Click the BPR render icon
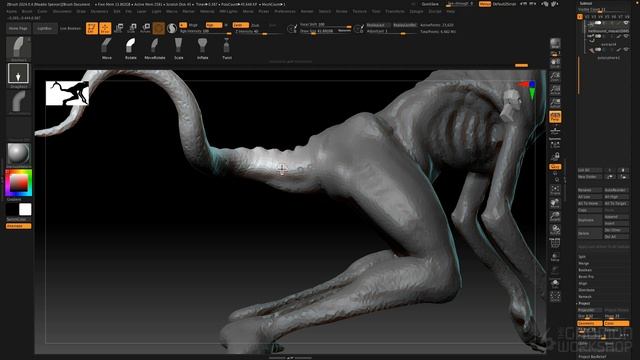 [555, 44]
